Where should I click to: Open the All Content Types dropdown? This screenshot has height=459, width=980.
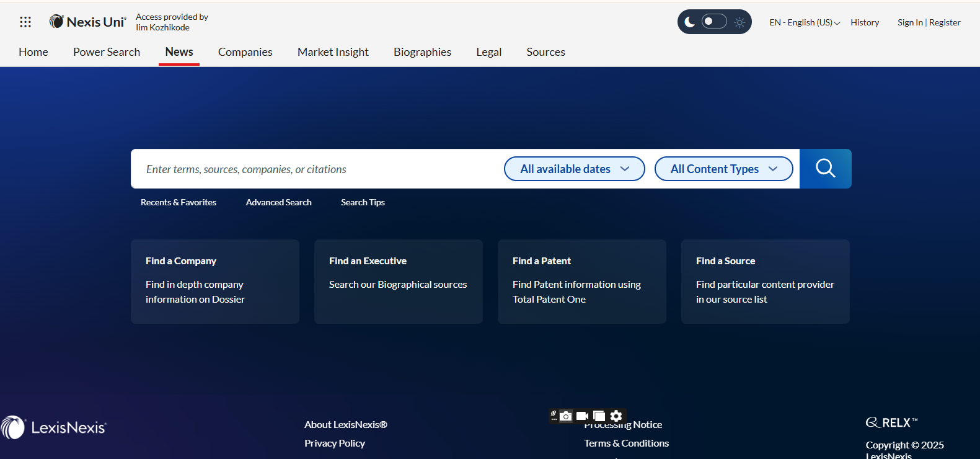coord(723,169)
